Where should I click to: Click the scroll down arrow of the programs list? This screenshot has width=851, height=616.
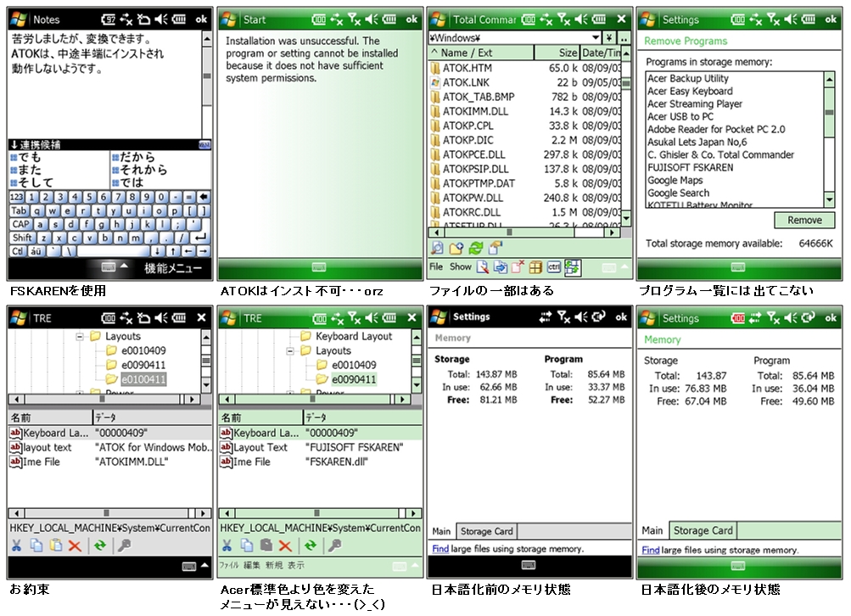pos(829,199)
